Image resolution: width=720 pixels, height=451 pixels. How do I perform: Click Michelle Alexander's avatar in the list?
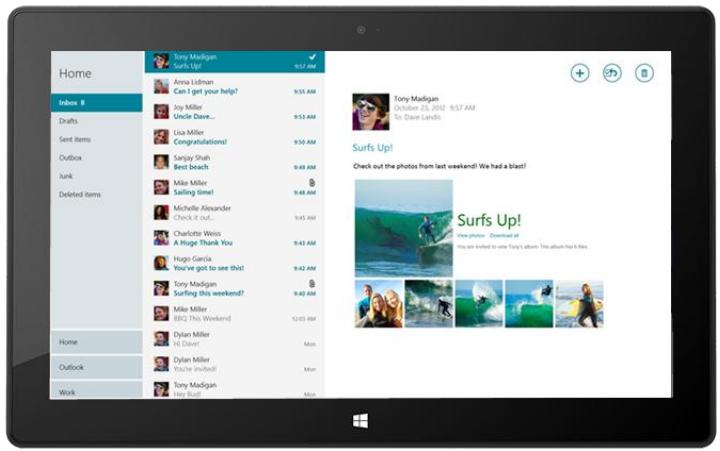[x=161, y=213]
